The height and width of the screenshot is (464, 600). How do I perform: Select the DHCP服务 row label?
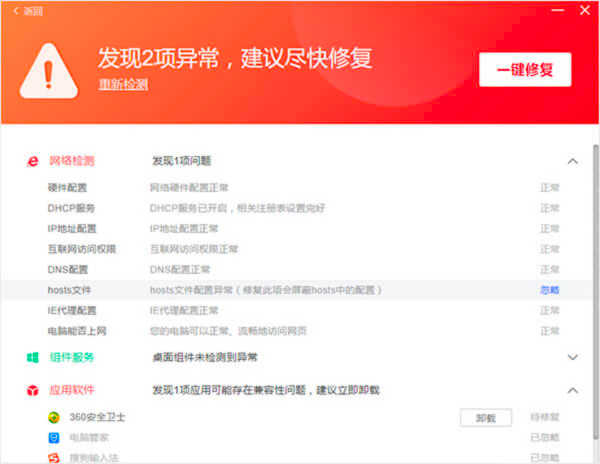pyautogui.click(x=71, y=208)
